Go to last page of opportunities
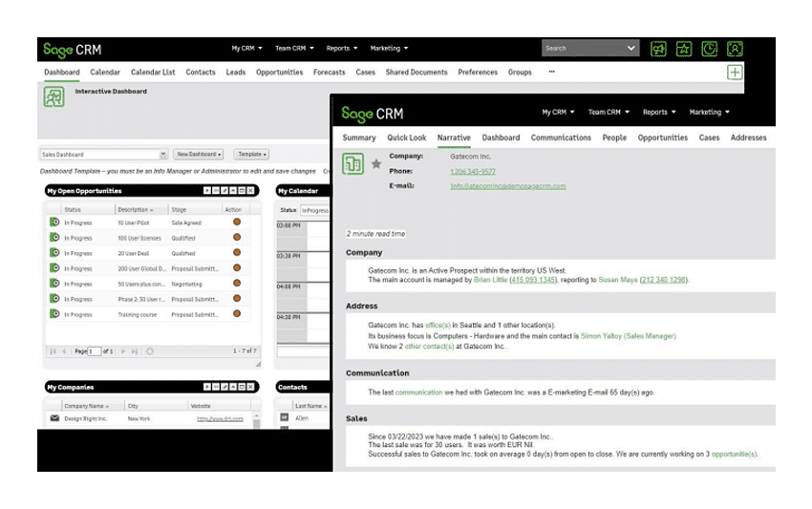This screenshot has width=812, height=509. click(x=134, y=351)
